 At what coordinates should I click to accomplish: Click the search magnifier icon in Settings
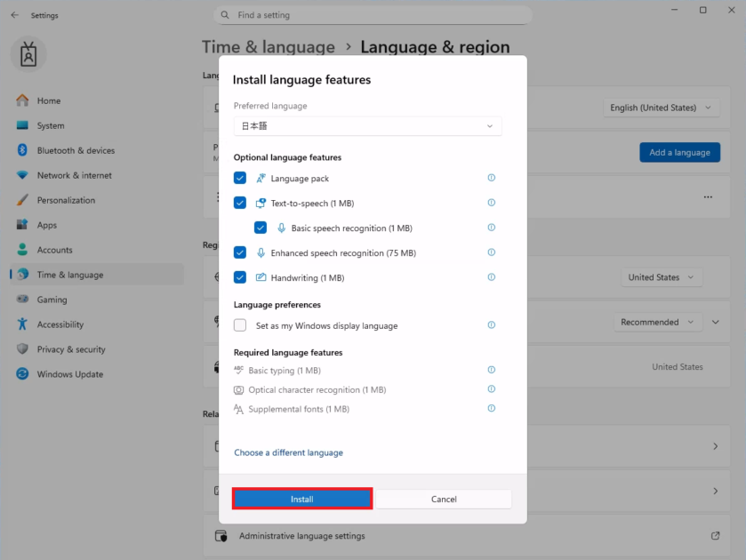coord(225,15)
